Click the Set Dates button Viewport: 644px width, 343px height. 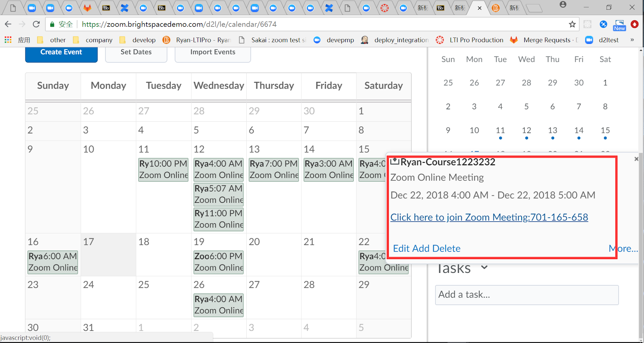[x=136, y=54]
